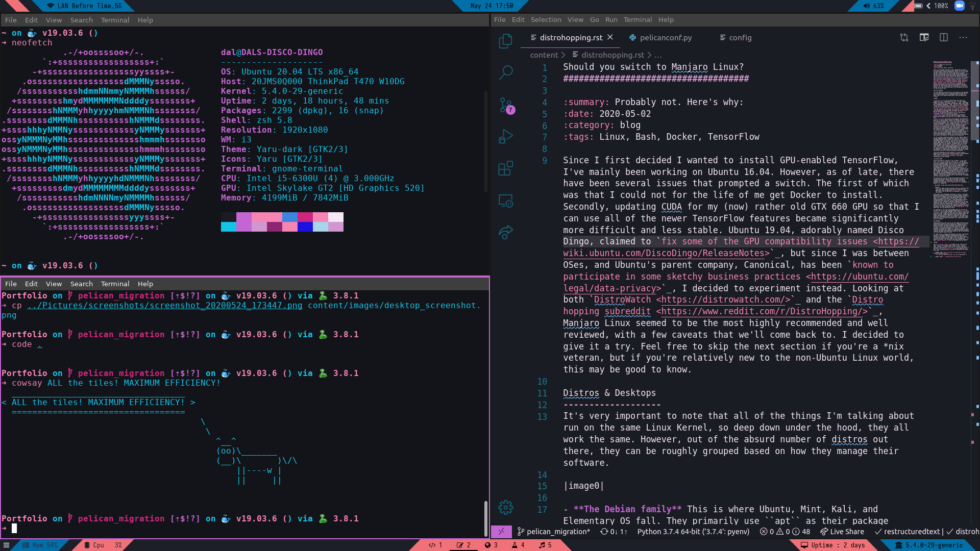Click the May 24 17:50 clock
Viewport: 980px width, 551px height.
[x=492, y=6]
